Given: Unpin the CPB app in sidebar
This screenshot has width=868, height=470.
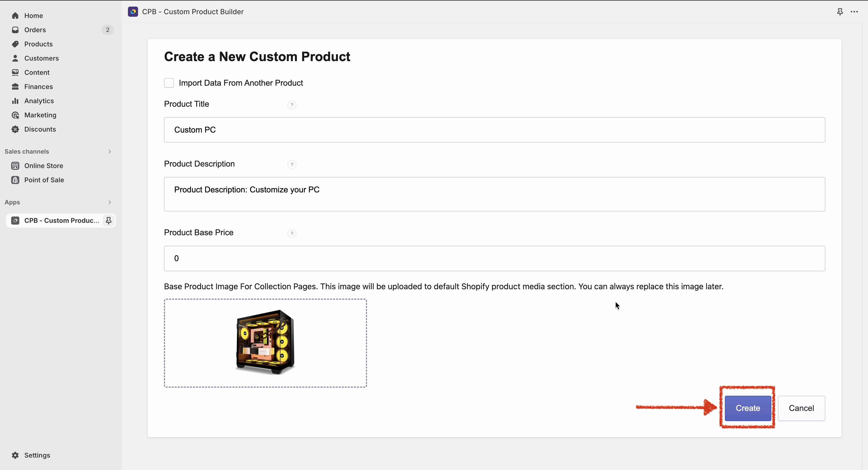Looking at the screenshot, I should click(x=109, y=221).
